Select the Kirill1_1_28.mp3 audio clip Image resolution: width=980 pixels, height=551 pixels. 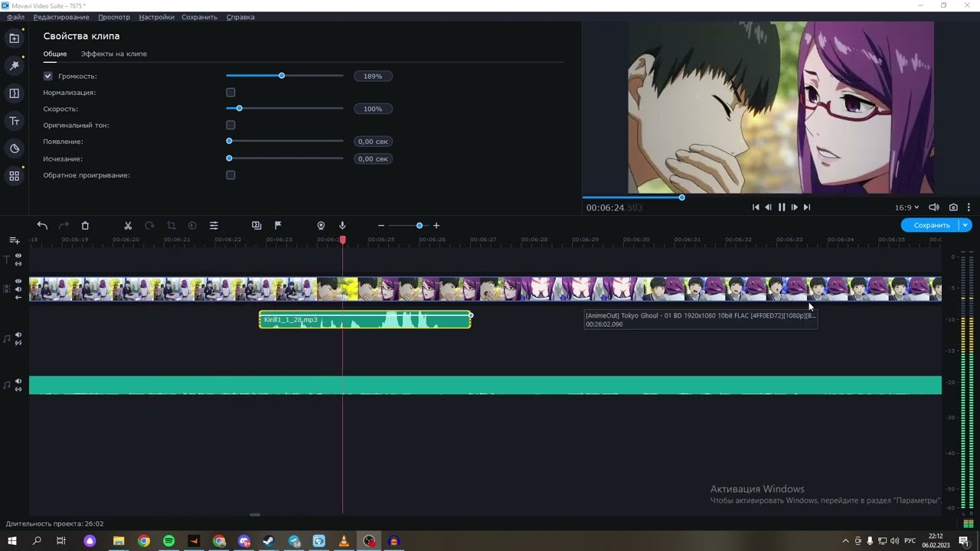point(365,320)
